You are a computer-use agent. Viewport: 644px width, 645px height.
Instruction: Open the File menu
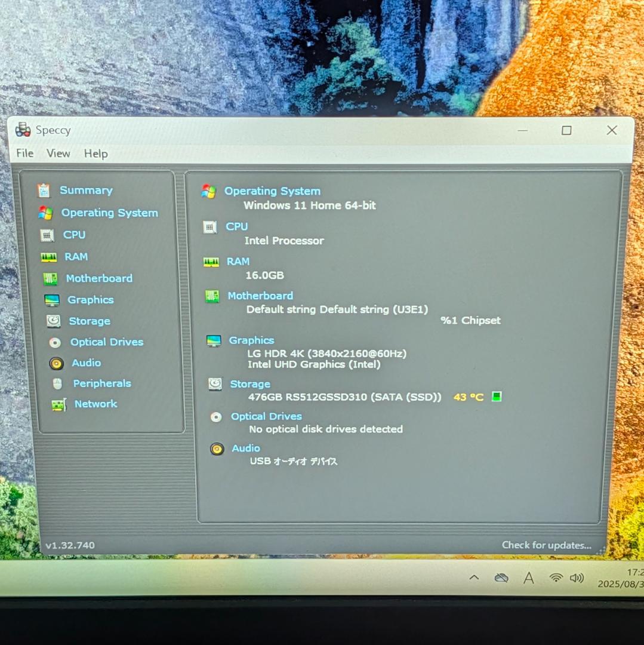[x=24, y=153]
